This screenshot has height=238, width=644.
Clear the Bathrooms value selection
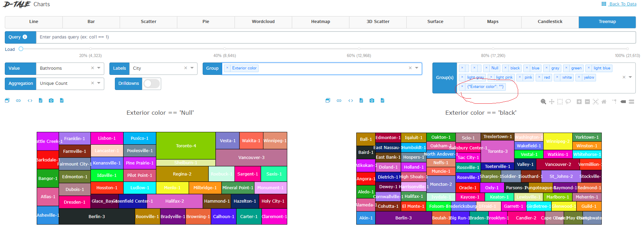[93, 68]
